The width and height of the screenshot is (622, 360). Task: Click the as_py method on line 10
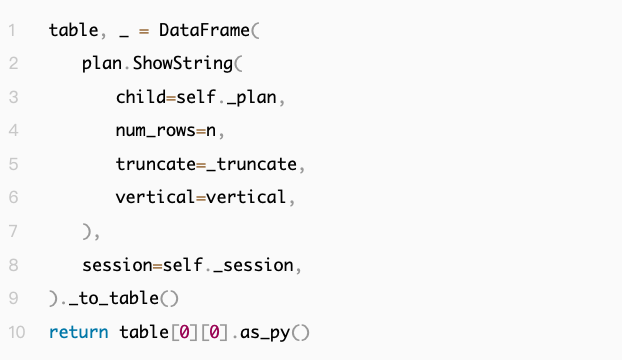pos(265,333)
